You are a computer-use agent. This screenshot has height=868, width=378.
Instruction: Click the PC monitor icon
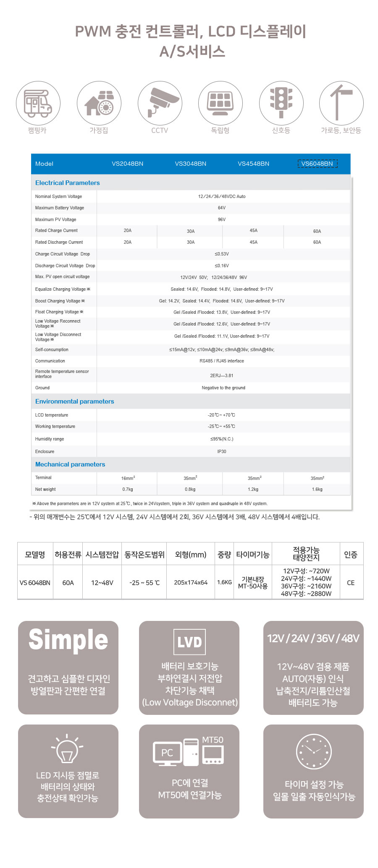pos(168,754)
